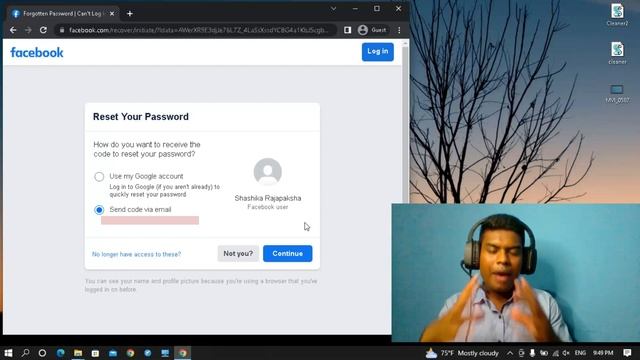Click the Reset Your Password heading

(x=141, y=117)
